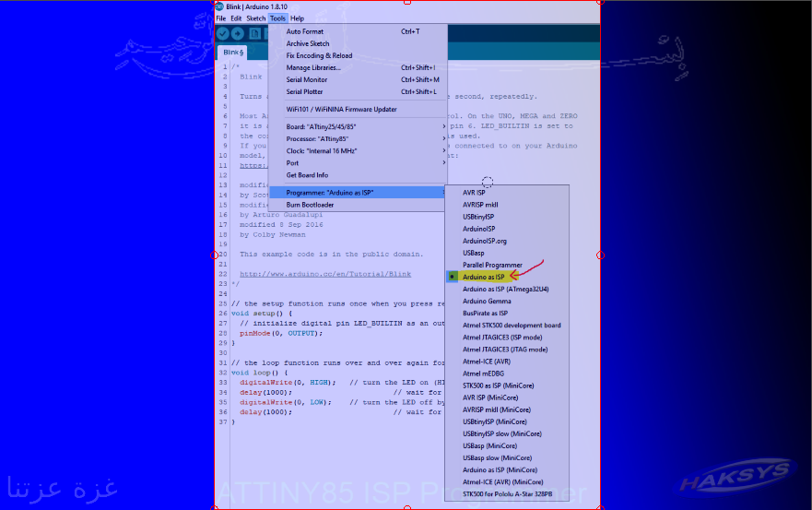Click 'This example code is in the public domain'
This screenshot has width=812, height=510.
click(332, 254)
